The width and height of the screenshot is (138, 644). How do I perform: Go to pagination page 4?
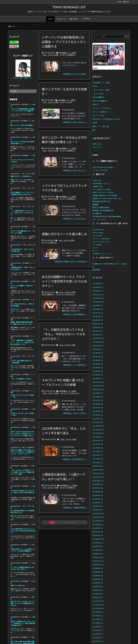coord(64,522)
